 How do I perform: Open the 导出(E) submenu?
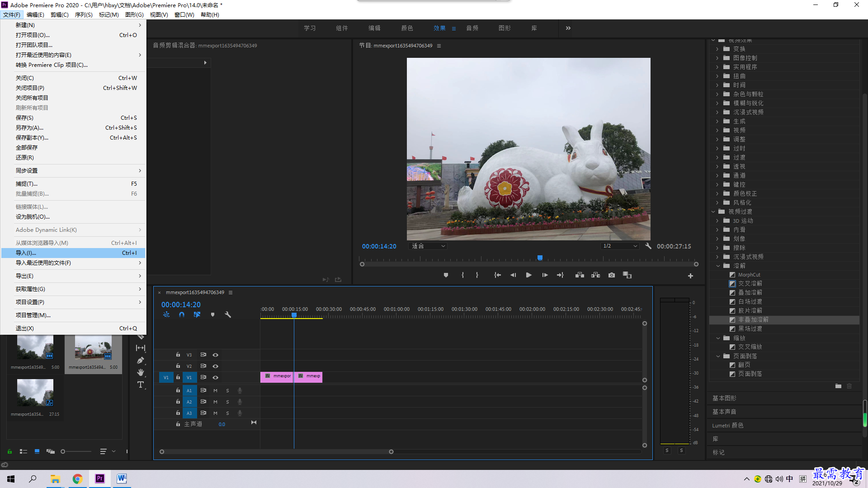point(73,276)
